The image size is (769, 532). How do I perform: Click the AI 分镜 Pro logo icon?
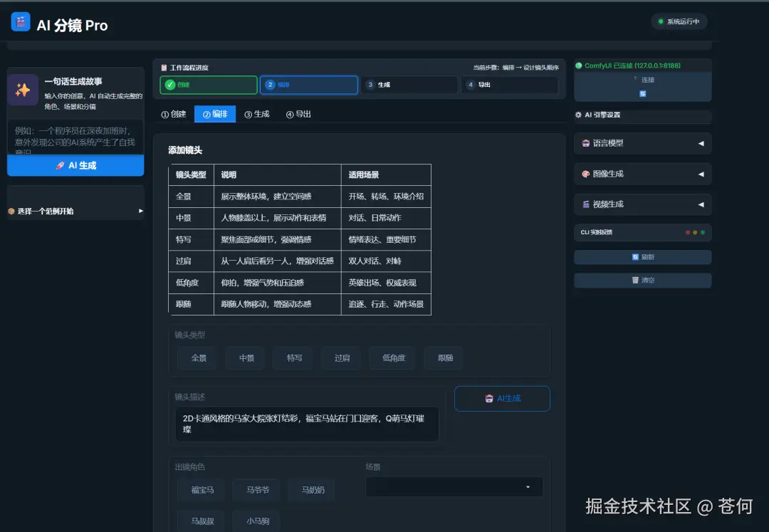point(19,21)
